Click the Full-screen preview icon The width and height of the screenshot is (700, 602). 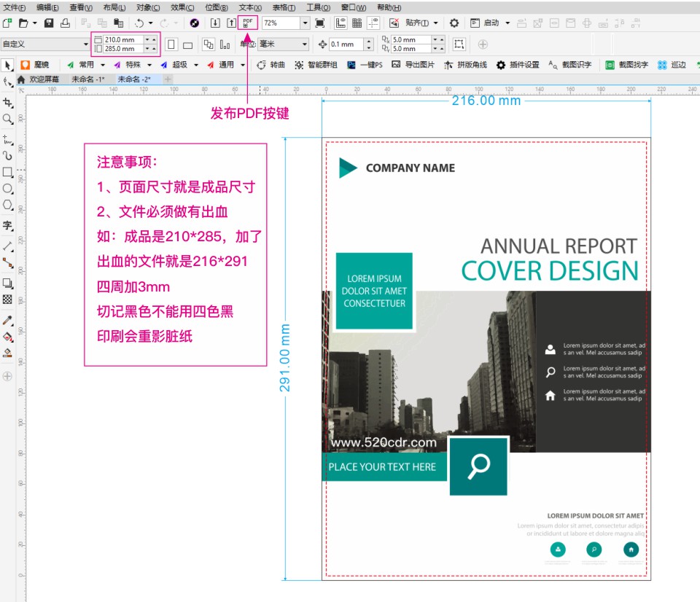pyautogui.click(x=319, y=23)
